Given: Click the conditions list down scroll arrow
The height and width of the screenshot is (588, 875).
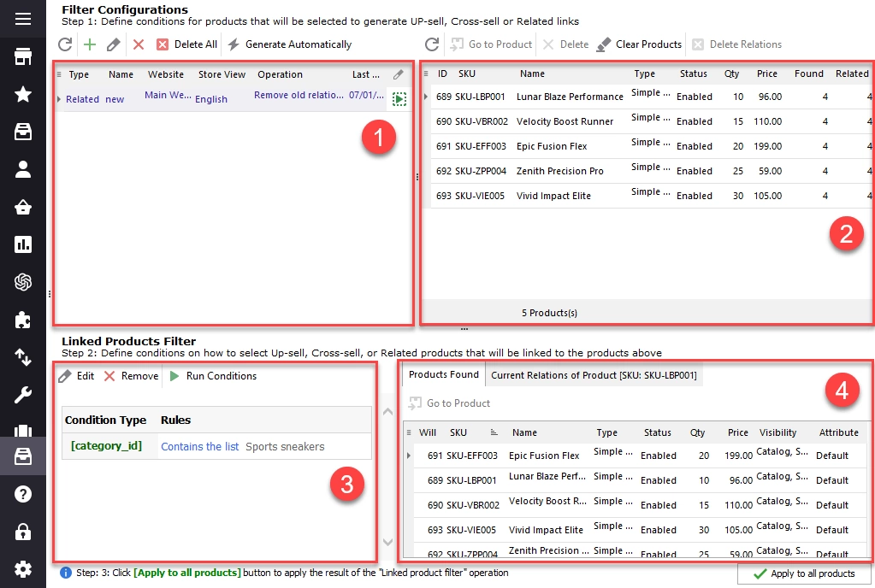Looking at the screenshot, I should pyautogui.click(x=387, y=542).
